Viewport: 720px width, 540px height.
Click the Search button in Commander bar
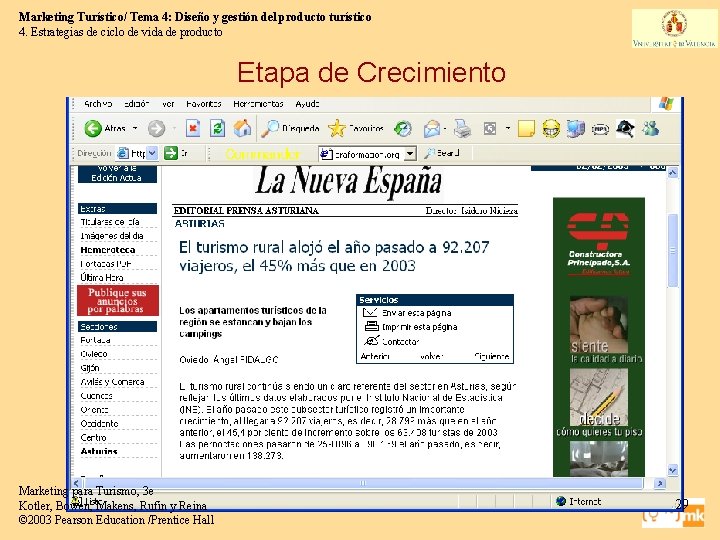(441, 153)
